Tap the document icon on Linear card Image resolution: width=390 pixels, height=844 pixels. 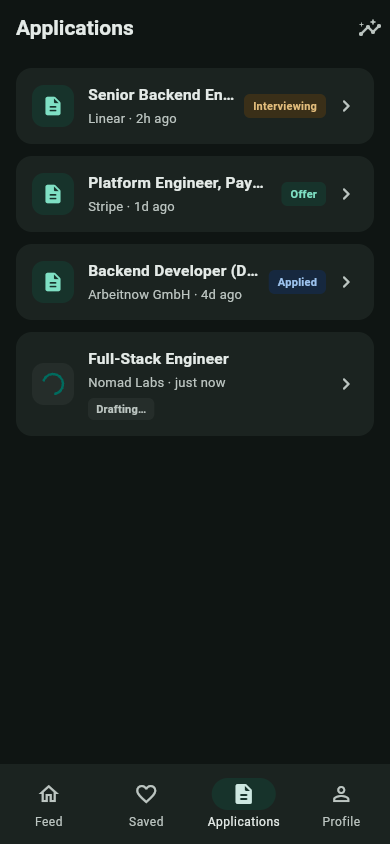point(53,106)
